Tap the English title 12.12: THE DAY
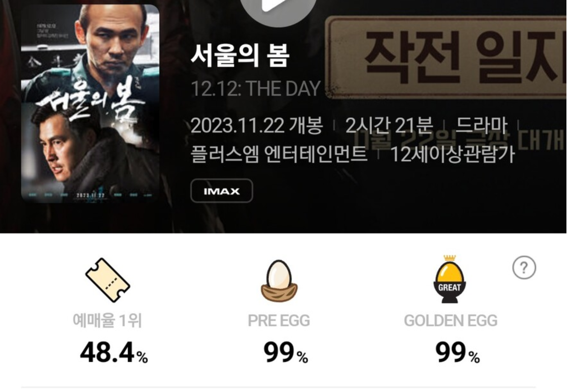Screen dimensions: 569x392 pos(255,89)
